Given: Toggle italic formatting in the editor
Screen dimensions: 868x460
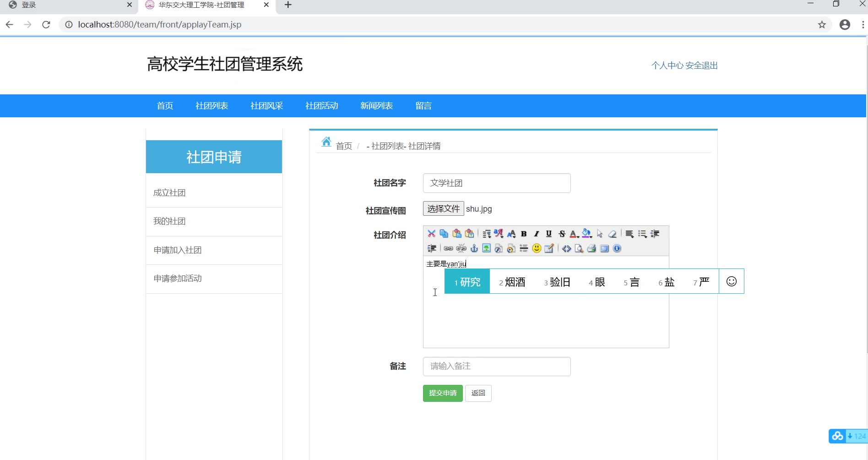Looking at the screenshot, I should (537, 234).
